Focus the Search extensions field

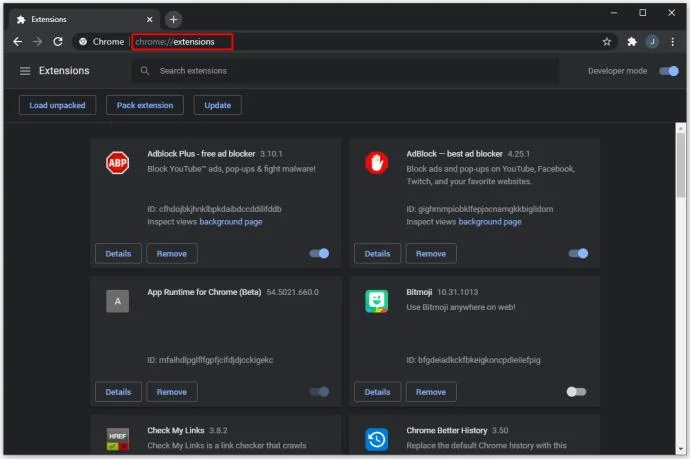345,70
